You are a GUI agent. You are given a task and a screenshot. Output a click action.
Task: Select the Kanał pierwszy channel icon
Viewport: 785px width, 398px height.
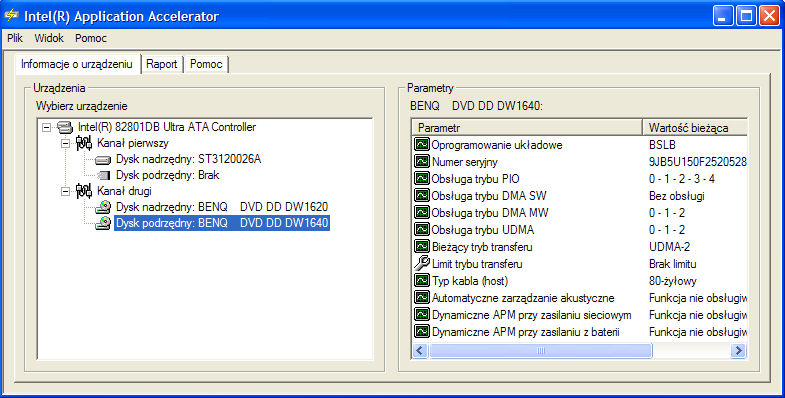coord(84,143)
